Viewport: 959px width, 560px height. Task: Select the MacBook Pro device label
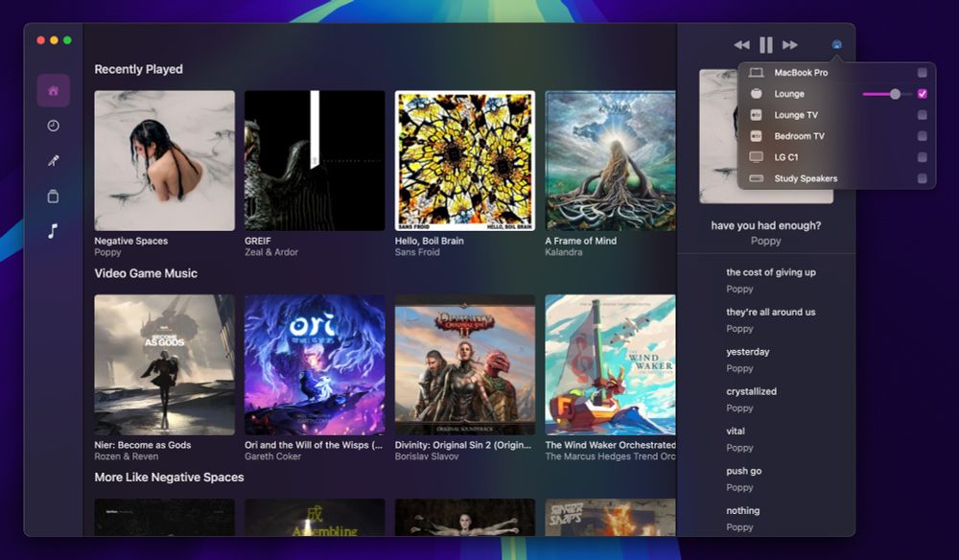(801, 73)
